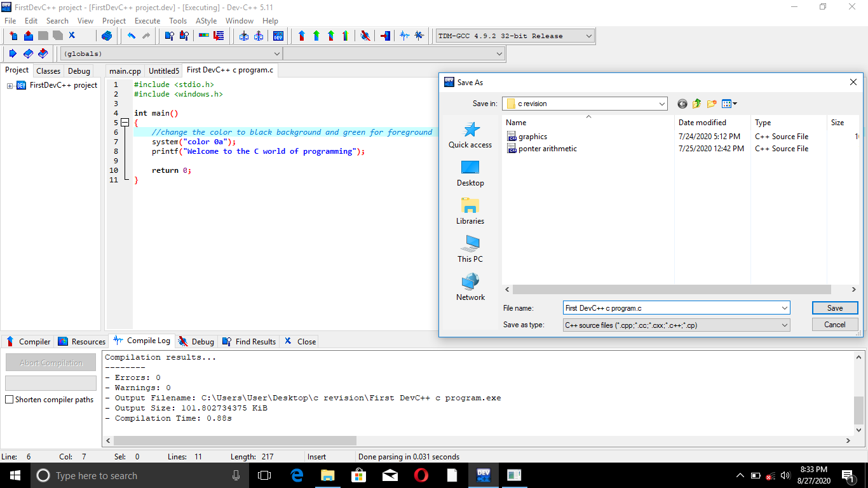Open an existing file with the Open icon
The width and height of the screenshot is (868, 488).
pos(28,36)
